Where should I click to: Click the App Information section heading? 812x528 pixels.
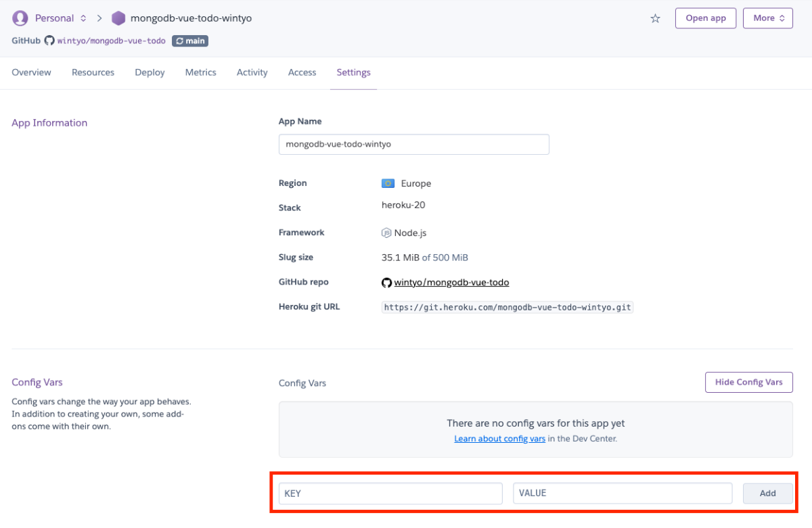click(x=49, y=123)
